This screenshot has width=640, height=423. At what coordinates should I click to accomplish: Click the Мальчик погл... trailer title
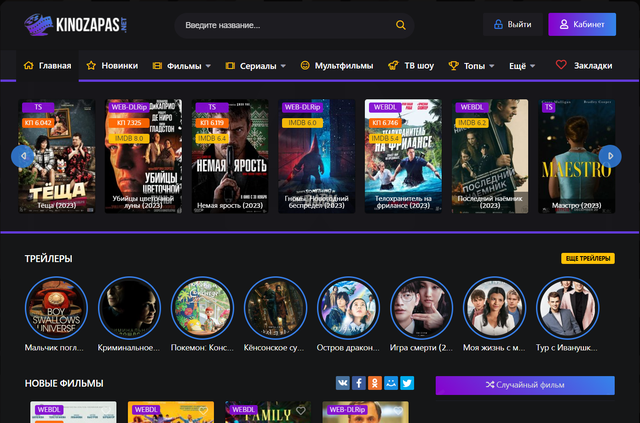pyautogui.click(x=54, y=348)
